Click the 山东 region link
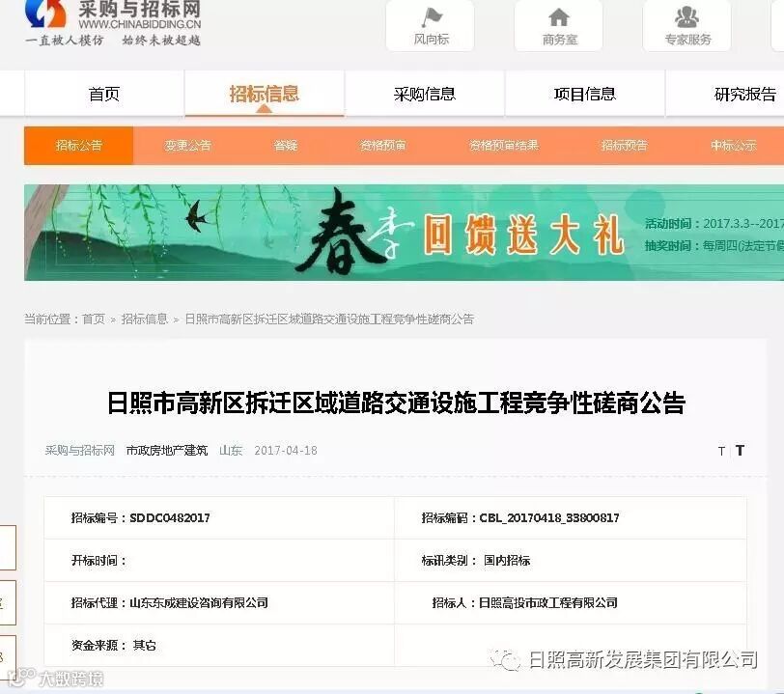Viewport: 784px width, 694px height. coord(231,451)
